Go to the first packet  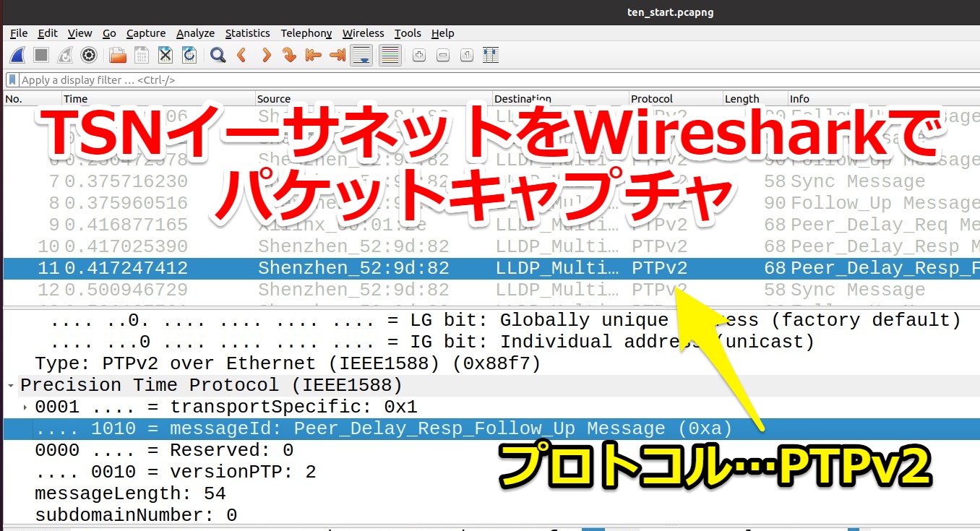pyautogui.click(x=313, y=55)
